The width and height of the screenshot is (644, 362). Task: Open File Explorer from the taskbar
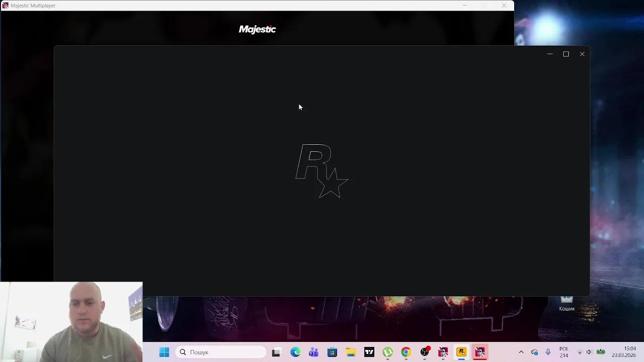point(351,352)
